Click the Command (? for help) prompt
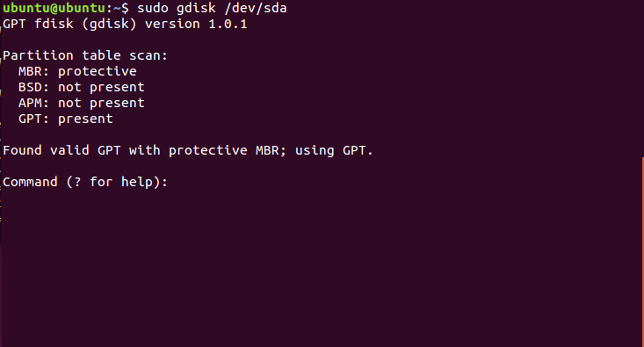The image size is (644, 347). [x=85, y=182]
